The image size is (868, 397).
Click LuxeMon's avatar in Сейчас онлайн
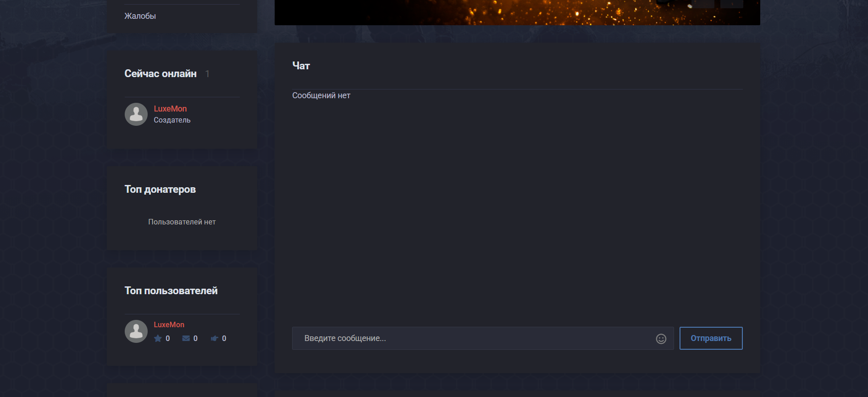point(136,114)
